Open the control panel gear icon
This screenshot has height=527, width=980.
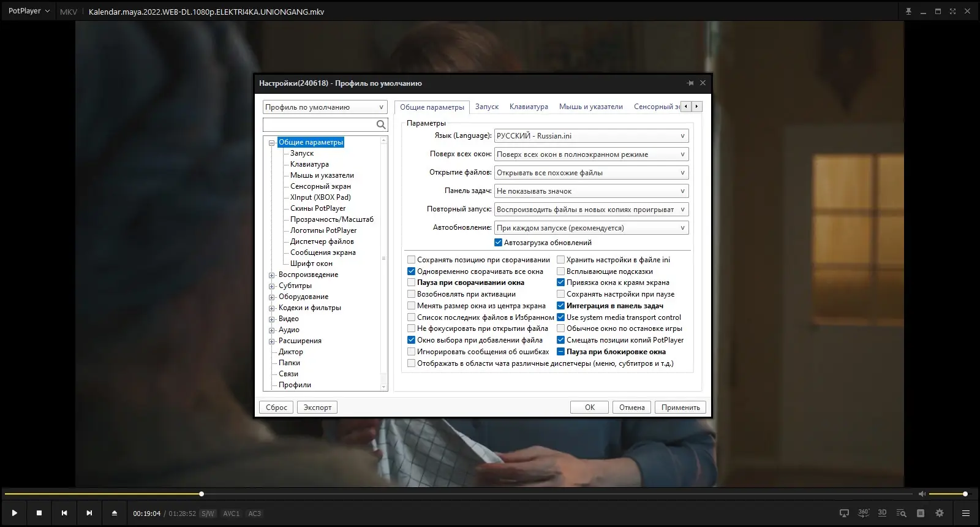940,513
